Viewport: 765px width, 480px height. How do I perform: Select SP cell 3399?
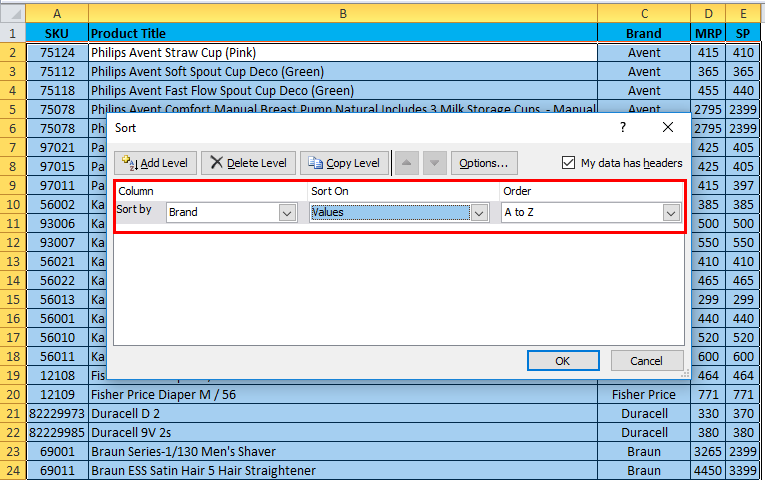tap(743, 471)
